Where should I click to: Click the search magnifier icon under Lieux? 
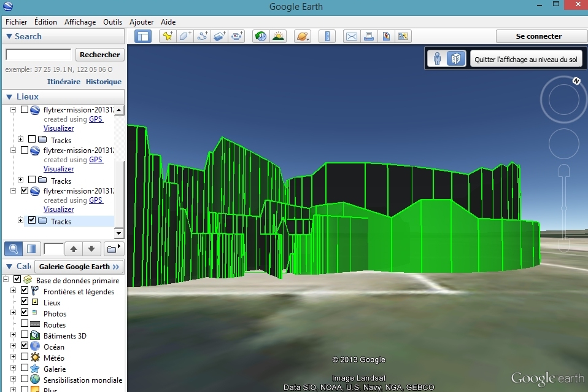[x=14, y=249]
